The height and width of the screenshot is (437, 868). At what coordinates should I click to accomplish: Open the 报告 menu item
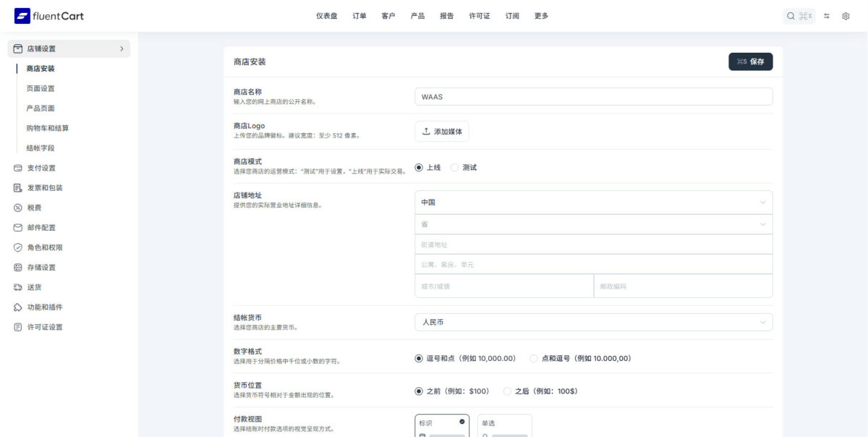point(446,15)
